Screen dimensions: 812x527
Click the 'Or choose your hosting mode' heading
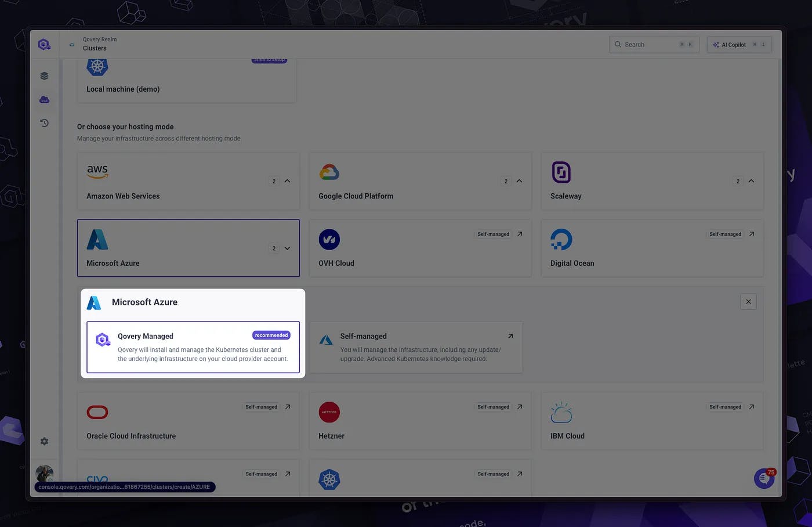[125, 127]
